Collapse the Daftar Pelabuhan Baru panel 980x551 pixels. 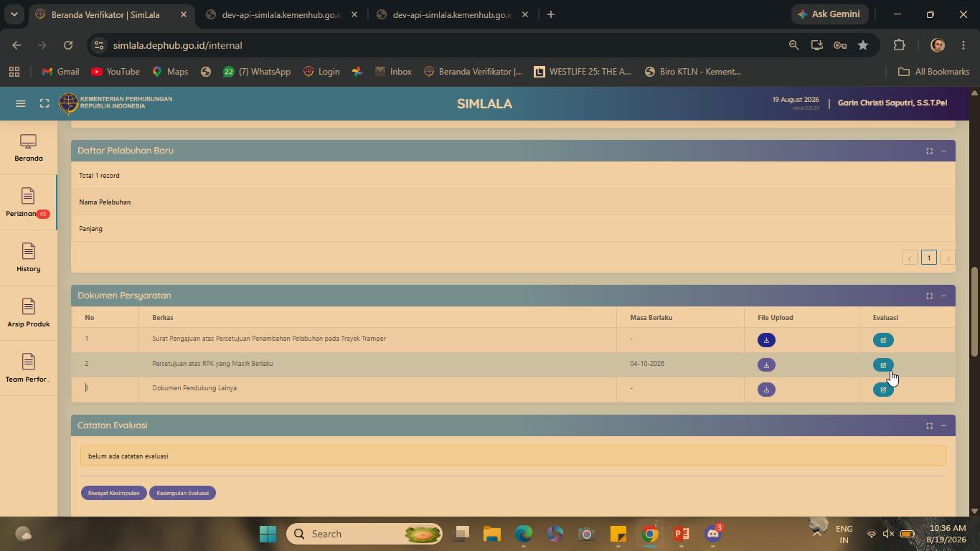(943, 151)
